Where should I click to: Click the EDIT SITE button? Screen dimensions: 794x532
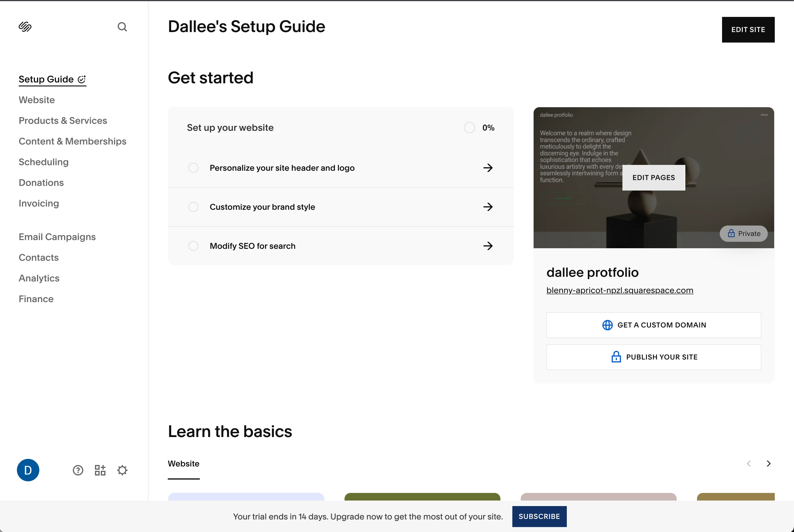pos(748,29)
